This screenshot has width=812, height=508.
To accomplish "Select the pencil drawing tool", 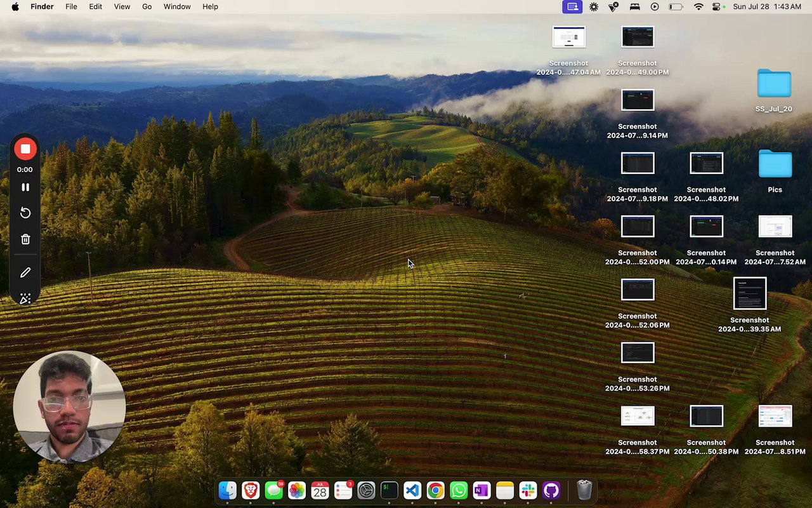I will 25,272.
